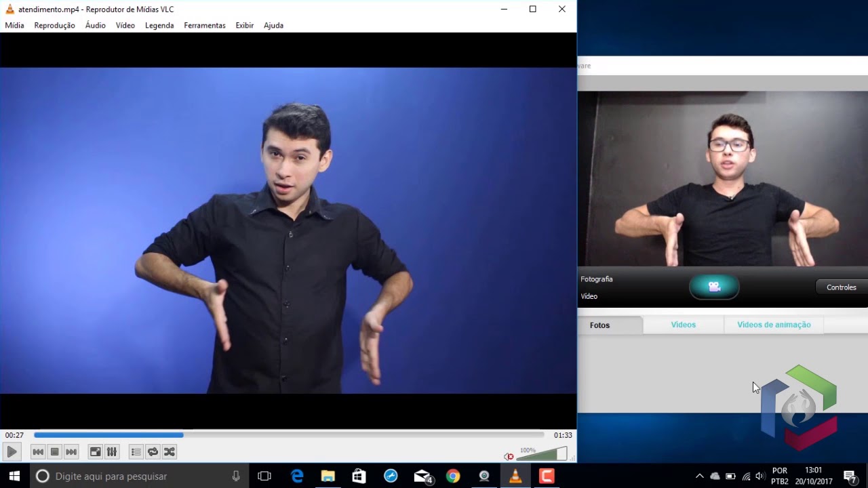Switch to Vídeos de animação tab
Screen dimensions: 868x488
[x=774, y=325]
